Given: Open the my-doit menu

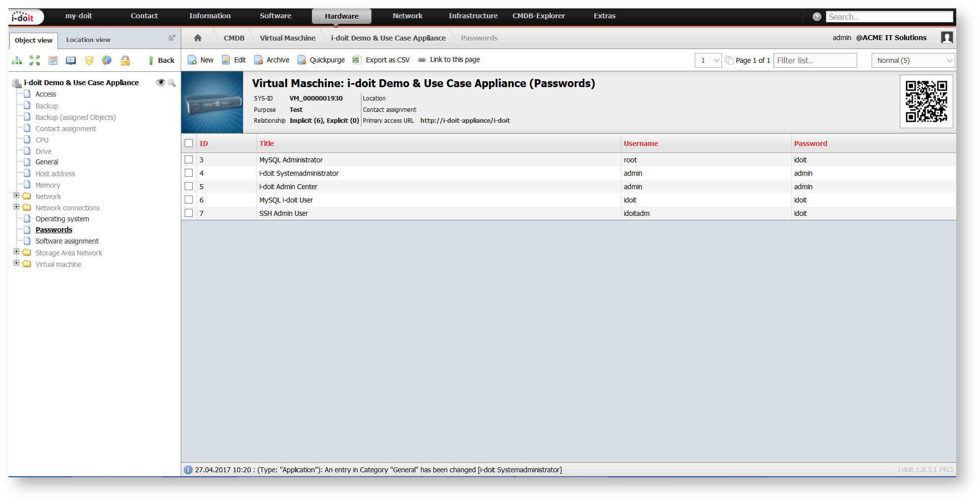Looking at the screenshot, I should pos(79,16).
